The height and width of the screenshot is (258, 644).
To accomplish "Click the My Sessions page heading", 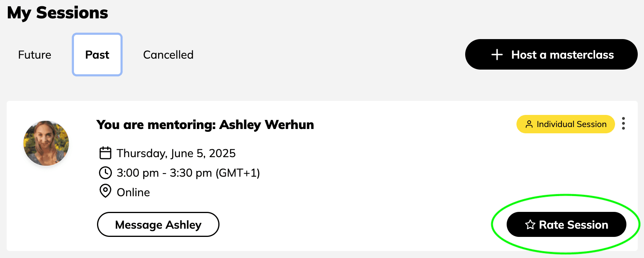I will [x=58, y=13].
